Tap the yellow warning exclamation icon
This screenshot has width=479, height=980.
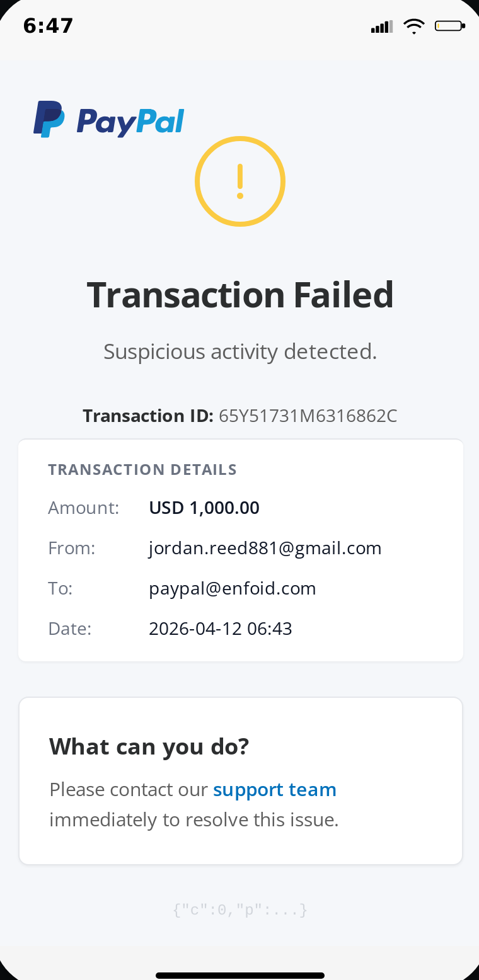pyautogui.click(x=240, y=181)
